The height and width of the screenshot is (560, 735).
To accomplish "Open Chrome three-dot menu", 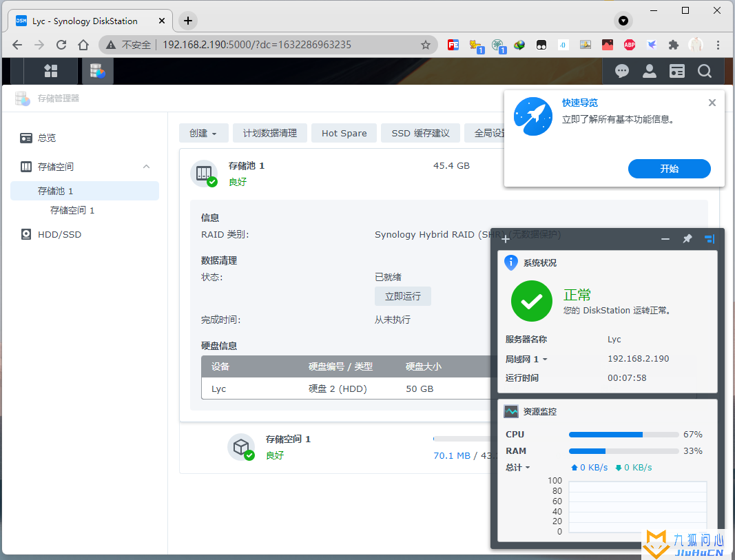I will (718, 45).
